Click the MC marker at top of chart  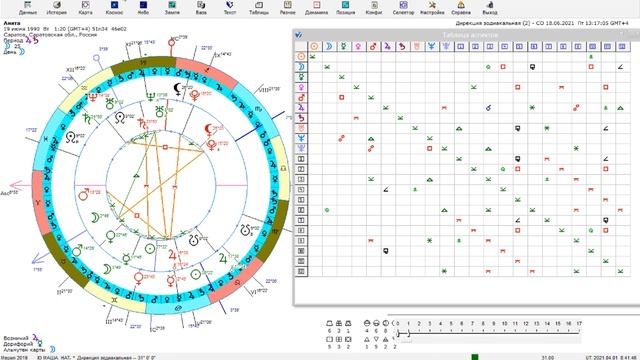[172, 42]
